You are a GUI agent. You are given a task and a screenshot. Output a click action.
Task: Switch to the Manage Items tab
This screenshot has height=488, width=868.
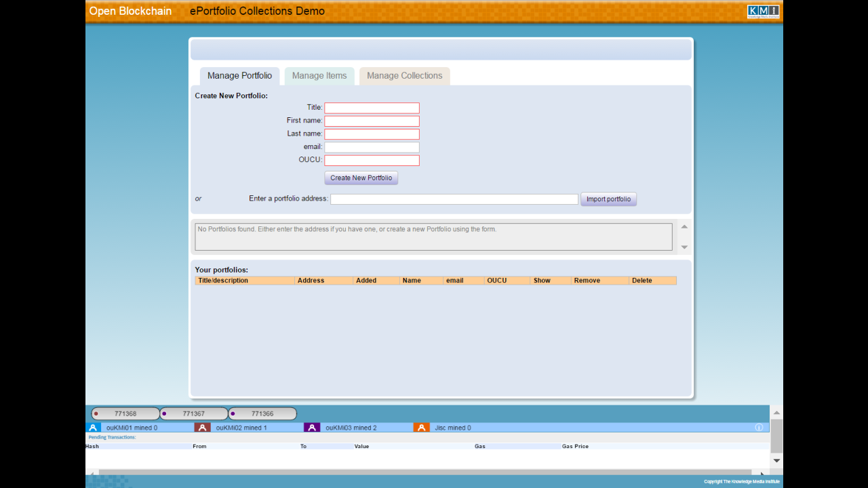(x=319, y=76)
